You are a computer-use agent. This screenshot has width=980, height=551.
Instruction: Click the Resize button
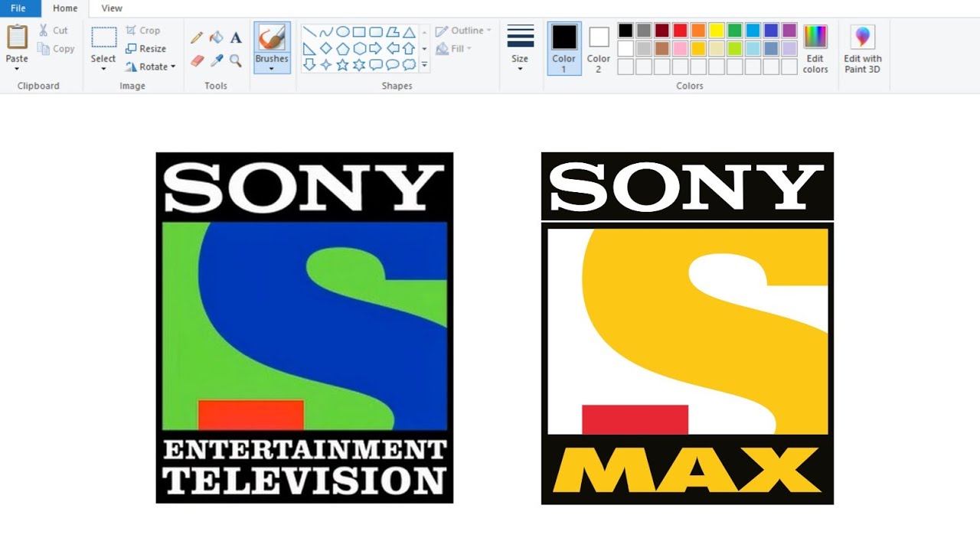point(146,48)
